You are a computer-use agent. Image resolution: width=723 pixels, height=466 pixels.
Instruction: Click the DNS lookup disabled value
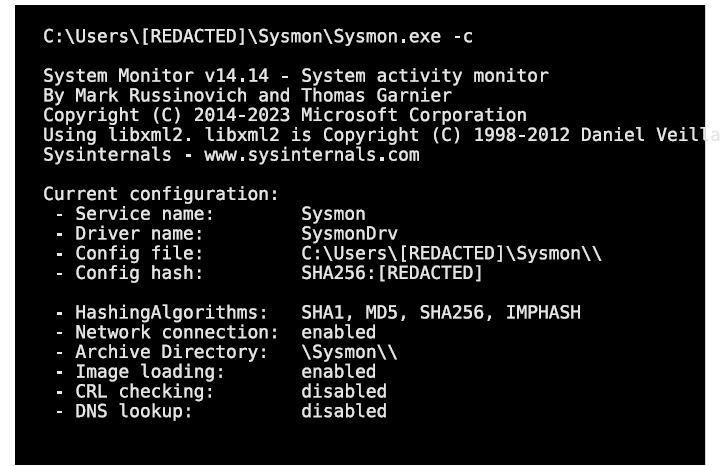(343, 411)
